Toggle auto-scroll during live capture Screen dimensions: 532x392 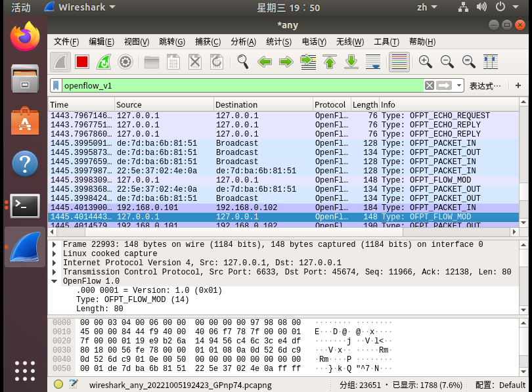pos(373,62)
